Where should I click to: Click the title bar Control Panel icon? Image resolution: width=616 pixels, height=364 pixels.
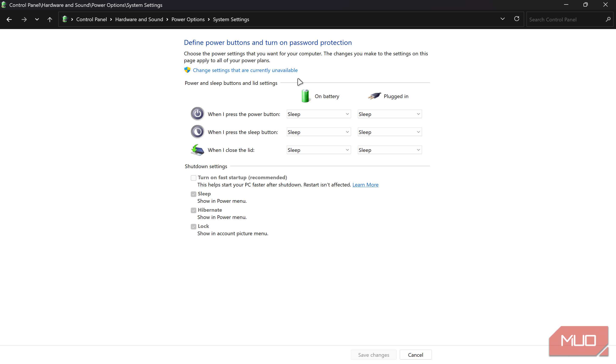4,5
